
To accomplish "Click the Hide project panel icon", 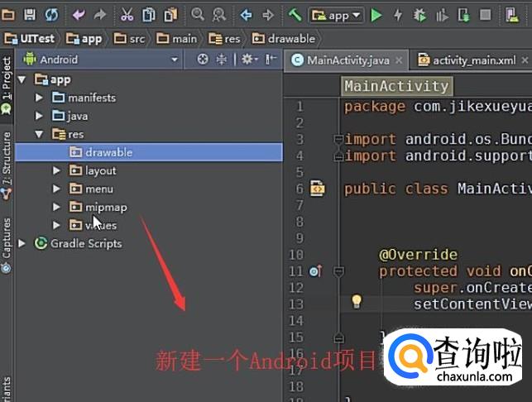I will point(271,60).
